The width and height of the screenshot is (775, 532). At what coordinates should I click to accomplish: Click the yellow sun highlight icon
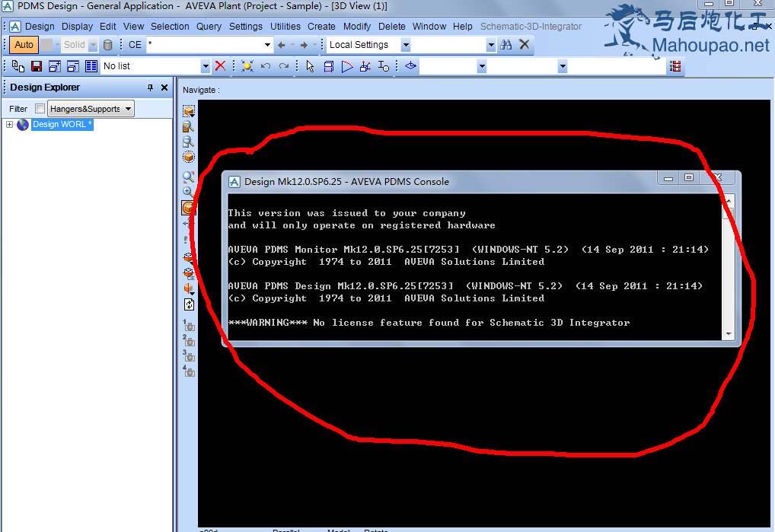point(247,66)
